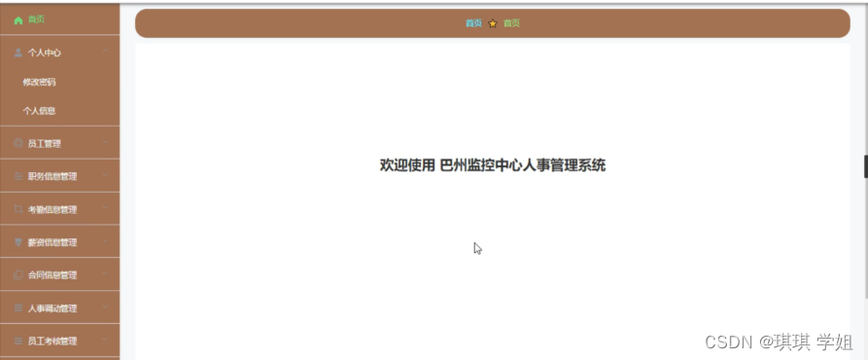Click the 职务信息管理 menu icon
The image size is (868, 360).
(x=18, y=177)
